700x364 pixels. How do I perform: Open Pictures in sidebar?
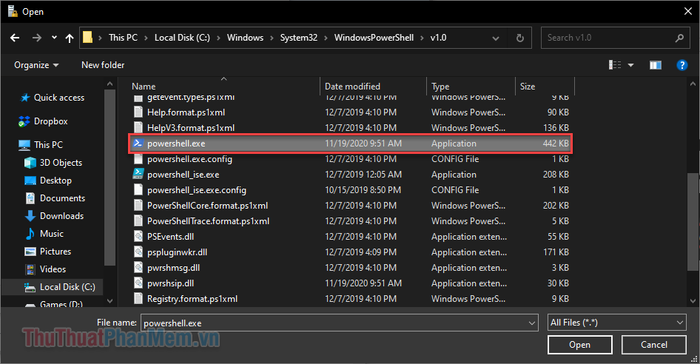pyautogui.click(x=48, y=252)
